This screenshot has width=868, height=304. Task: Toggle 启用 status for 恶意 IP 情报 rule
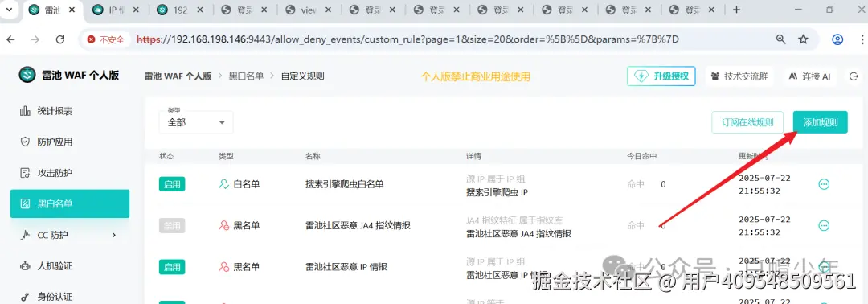pos(172,267)
